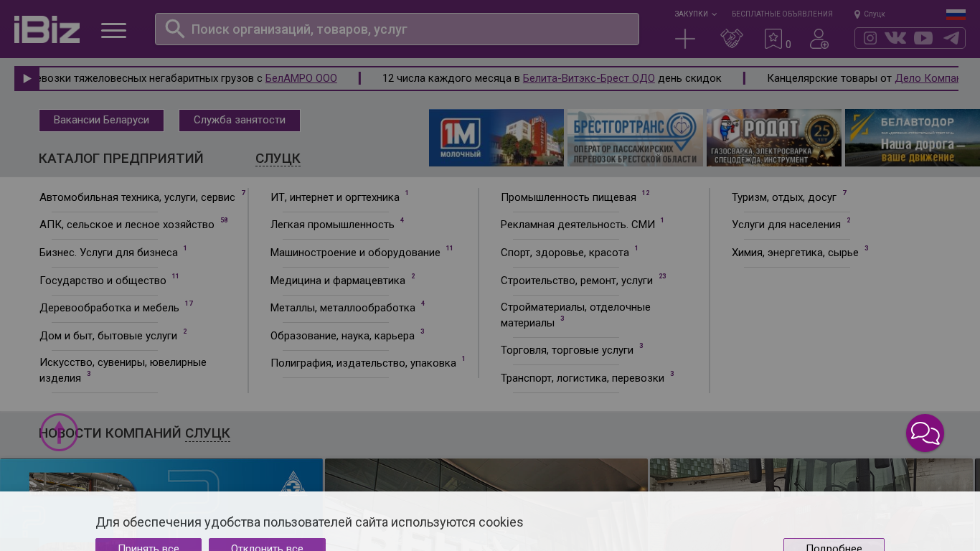Expand the Закупки dropdown
Screen dimensions: 980x551
tap(694, 14)
